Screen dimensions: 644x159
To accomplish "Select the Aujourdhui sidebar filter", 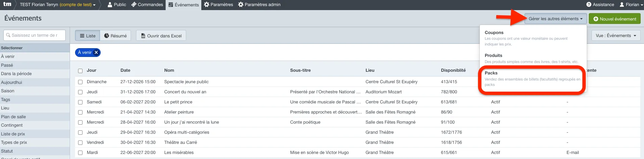I will coord(35,82).
